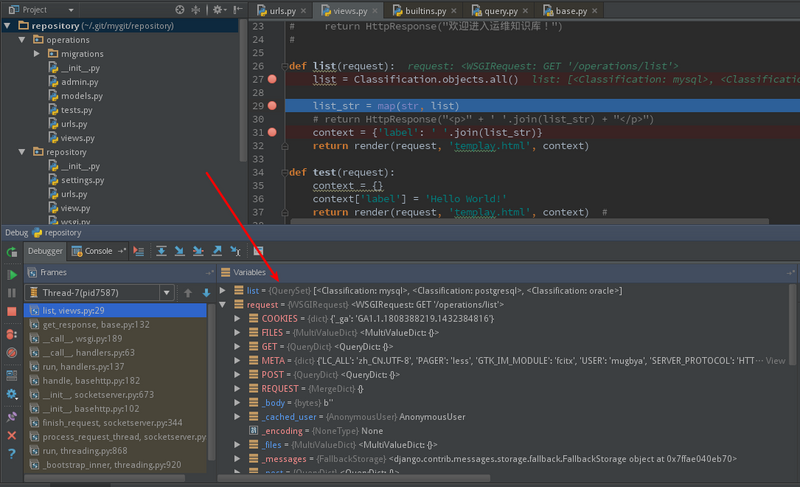The image size is (800, 487).
Task: Fold the test function at line 34
Action: 285,172
